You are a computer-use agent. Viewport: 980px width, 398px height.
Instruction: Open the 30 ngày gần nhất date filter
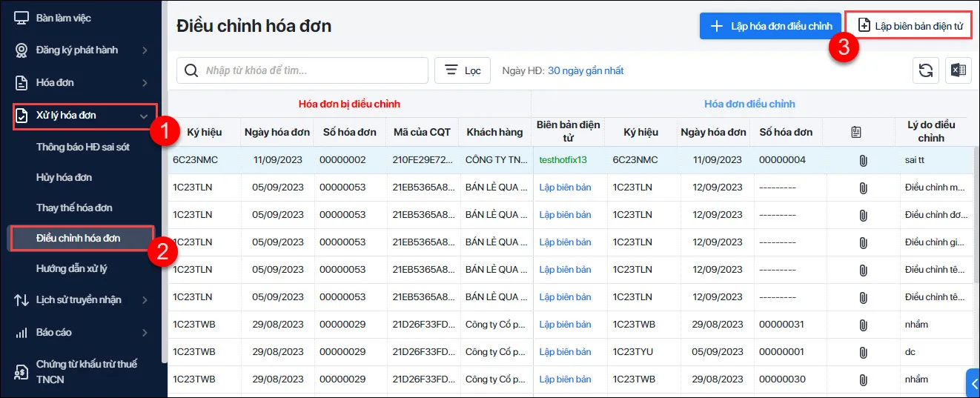(x=585, y=70)
